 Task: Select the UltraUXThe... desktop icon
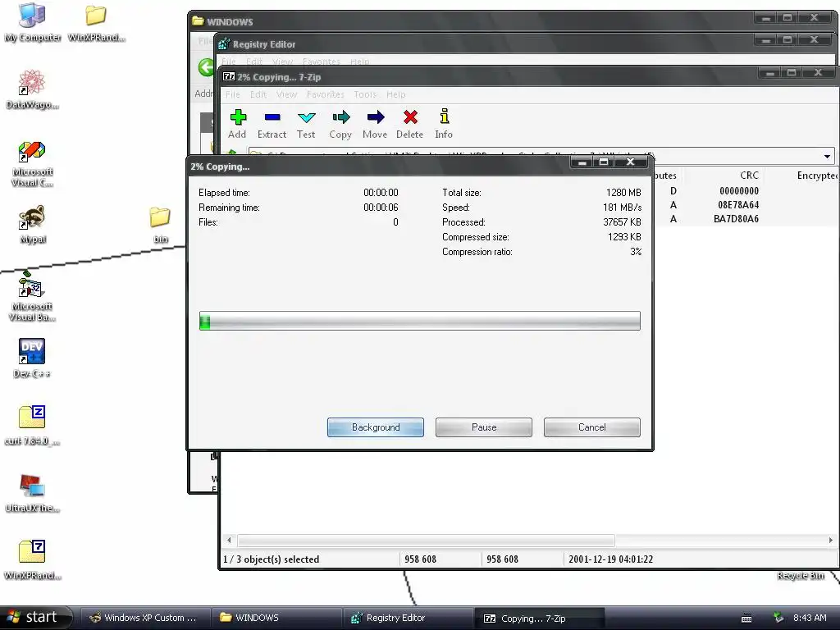pyautogui.click(x=32, y=493)
